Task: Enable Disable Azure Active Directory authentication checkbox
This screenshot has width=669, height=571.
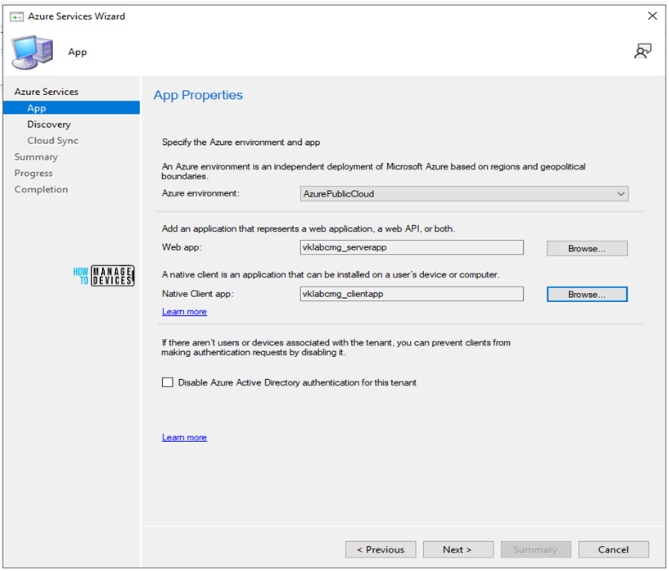Action: point(168,382)
